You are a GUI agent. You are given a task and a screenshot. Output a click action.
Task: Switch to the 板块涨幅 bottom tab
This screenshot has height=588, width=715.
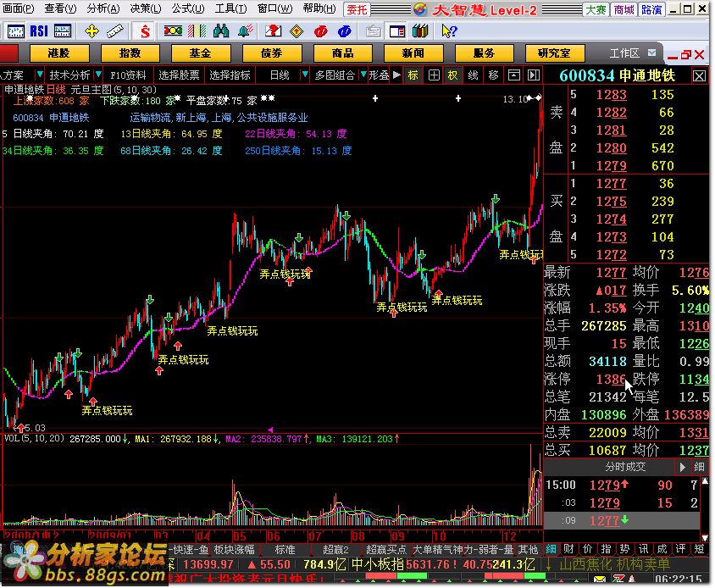point(235,549)
